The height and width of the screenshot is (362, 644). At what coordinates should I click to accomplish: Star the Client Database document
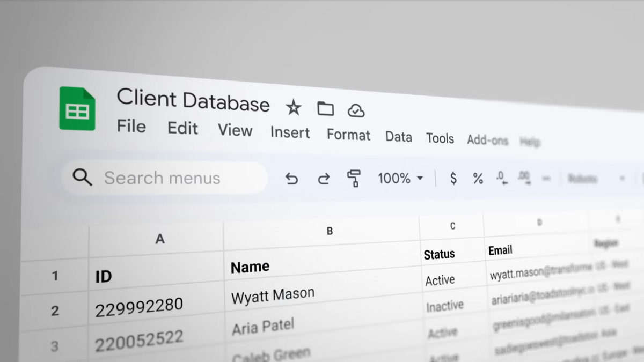pos(293,107)
